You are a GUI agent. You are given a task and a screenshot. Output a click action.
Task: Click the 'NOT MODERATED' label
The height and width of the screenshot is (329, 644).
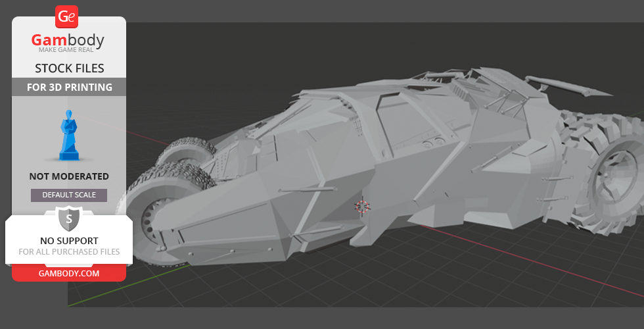click(x=69, y=176)
